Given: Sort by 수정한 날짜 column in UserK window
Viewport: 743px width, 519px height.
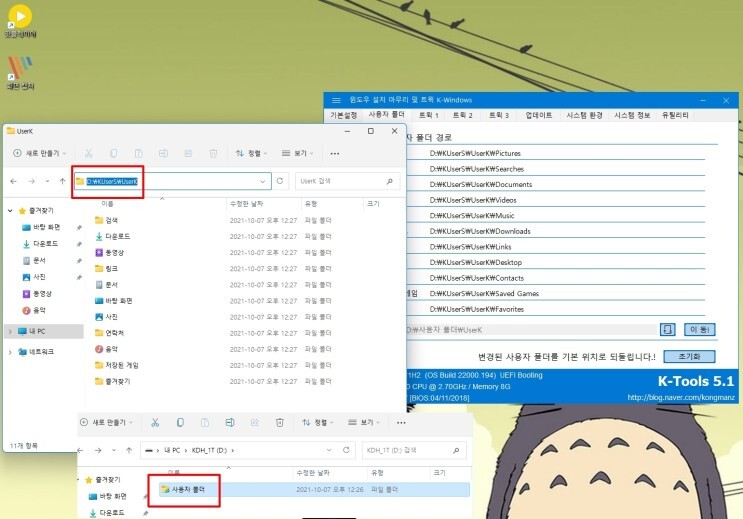Looking at the screenshot, I should pos(246,204).
